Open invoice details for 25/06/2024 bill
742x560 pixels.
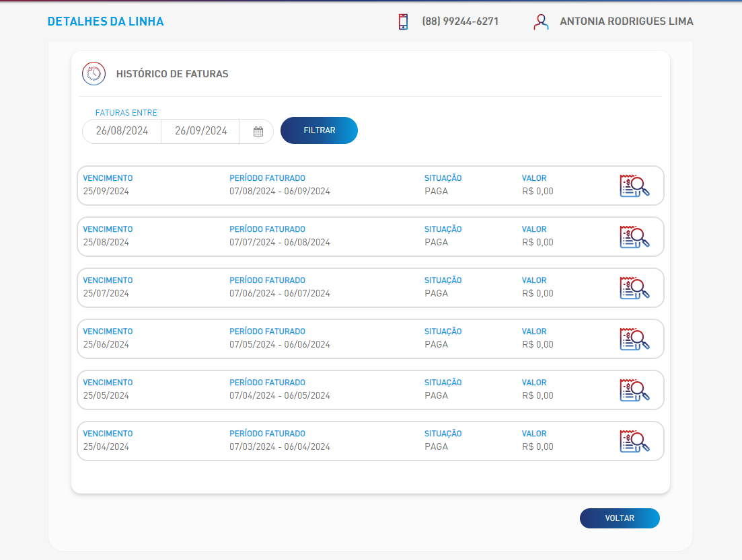point(634,339)
